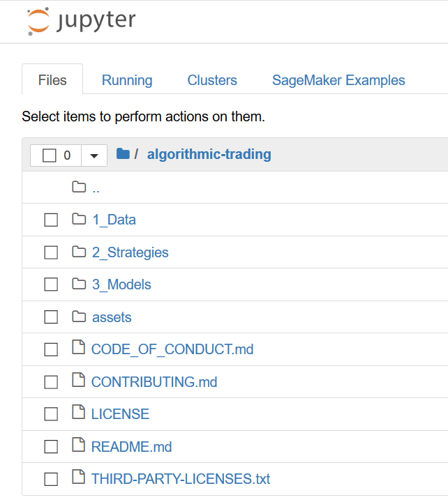Open the 2_Strategies folder link

(130, 252)
